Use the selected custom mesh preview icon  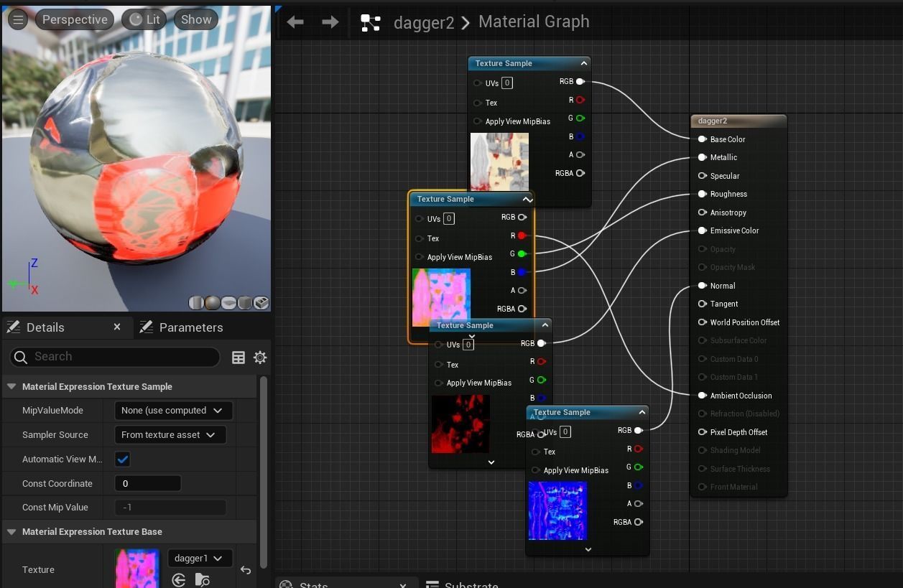point(261,303)
